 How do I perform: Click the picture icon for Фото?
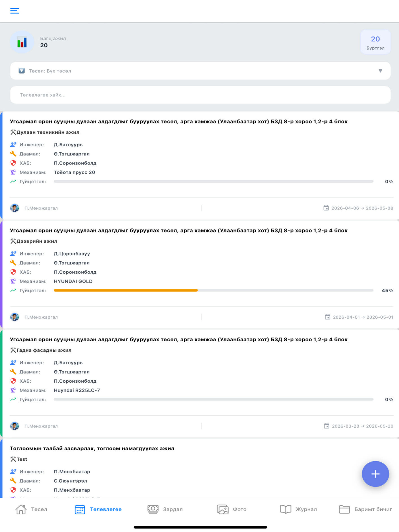(223, 509)
